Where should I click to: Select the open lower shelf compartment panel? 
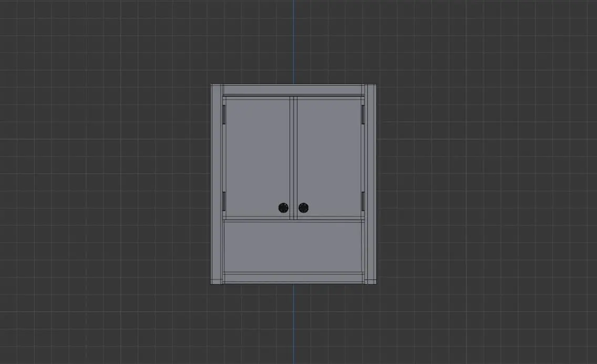point(293,247)
